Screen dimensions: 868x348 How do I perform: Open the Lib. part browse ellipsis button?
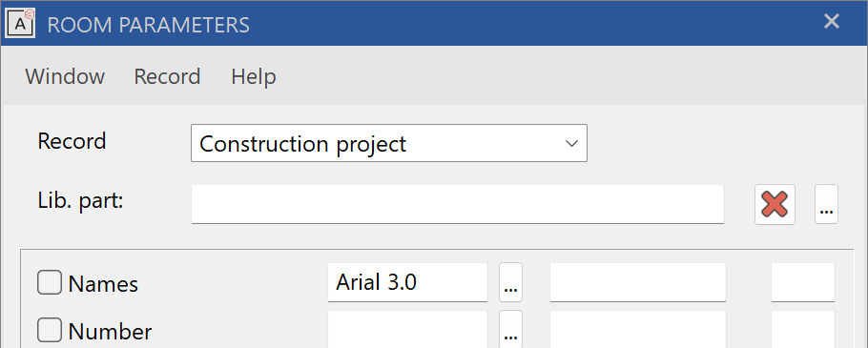(x=826, y=205)
